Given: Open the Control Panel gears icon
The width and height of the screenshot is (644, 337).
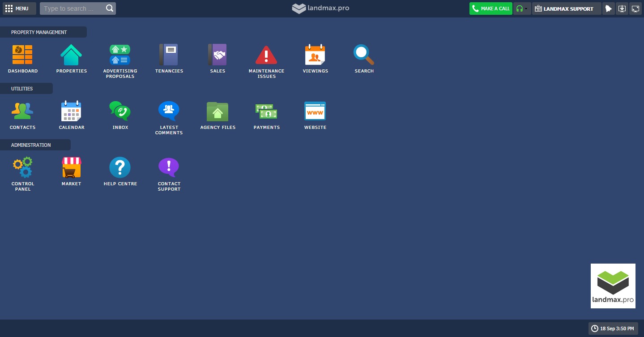Looking at the screenshot, I should (x=22, y=168).
